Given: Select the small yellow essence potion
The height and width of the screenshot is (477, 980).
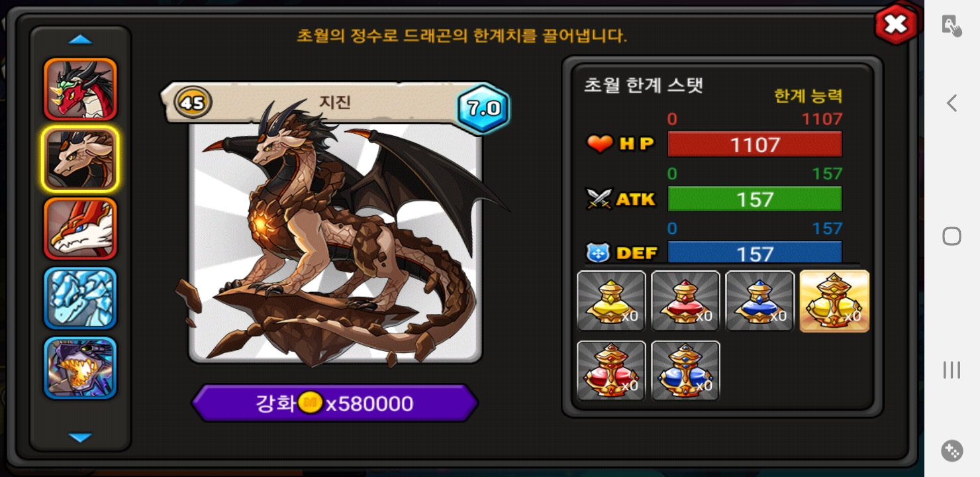Looking at the screenshot, I should (611, 301).
